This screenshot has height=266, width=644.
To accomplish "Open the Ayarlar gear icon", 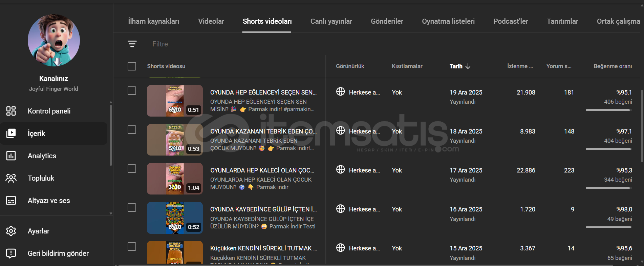I will 11,231.
